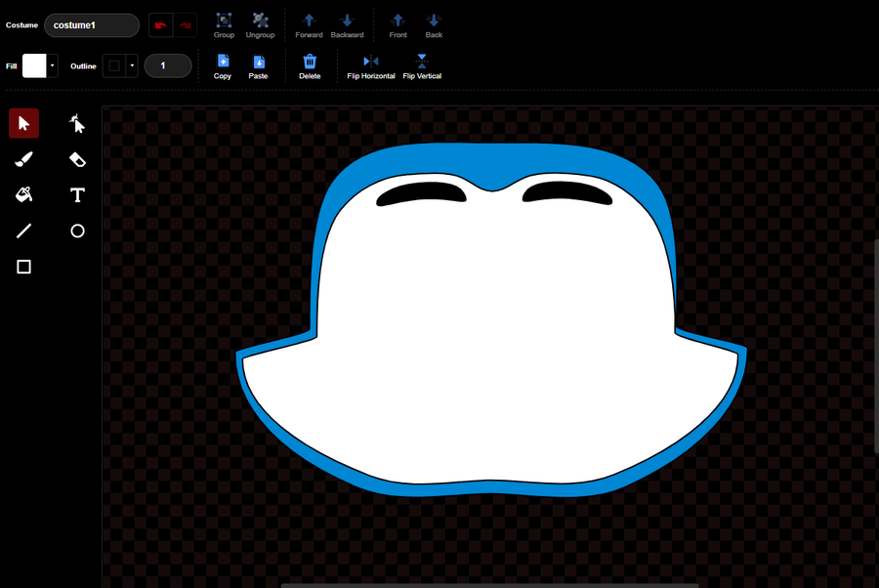Viewport: 879px width, 588px height.
Task: Select the Eraser tool
Action: (77, 160)
